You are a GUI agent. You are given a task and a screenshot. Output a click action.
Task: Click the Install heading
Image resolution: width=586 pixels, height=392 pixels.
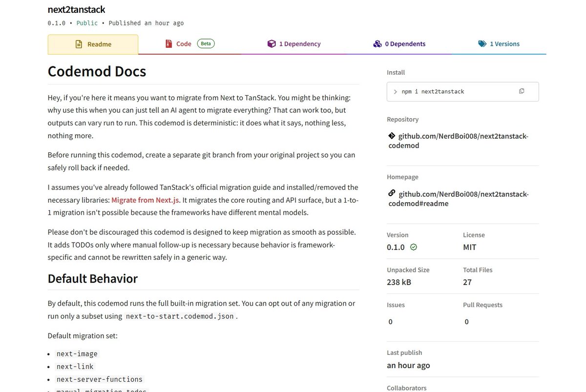click(396, 72)
